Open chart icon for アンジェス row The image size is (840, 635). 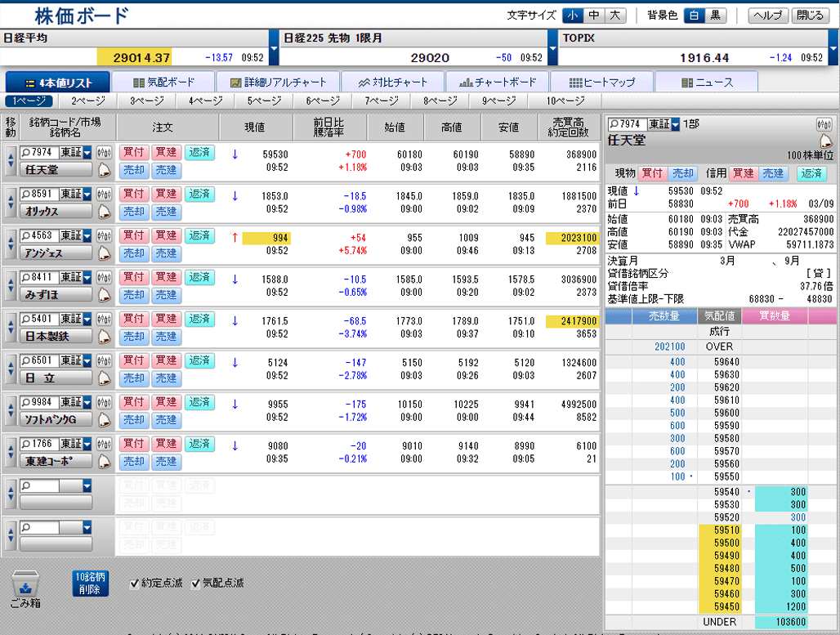104,236
